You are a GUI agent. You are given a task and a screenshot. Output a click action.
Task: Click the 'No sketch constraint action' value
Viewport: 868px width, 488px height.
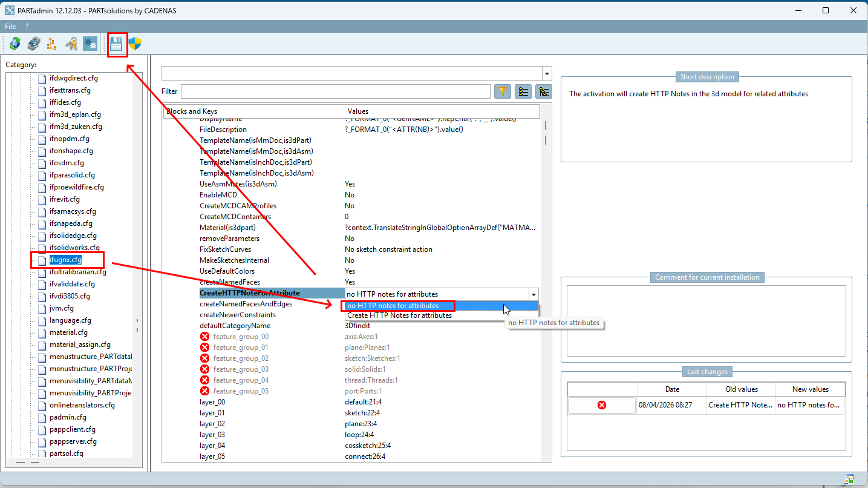click(x=388, y=249)
